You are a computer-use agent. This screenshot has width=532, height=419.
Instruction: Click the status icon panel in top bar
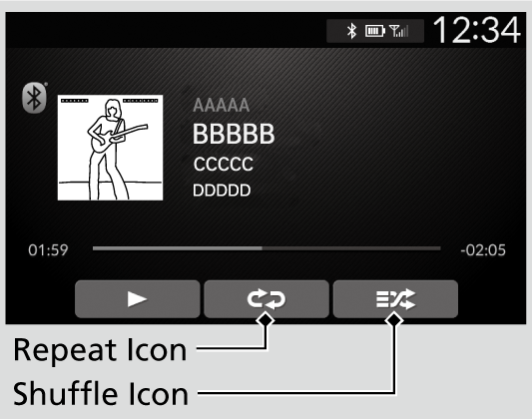click(x=375, y=31)
